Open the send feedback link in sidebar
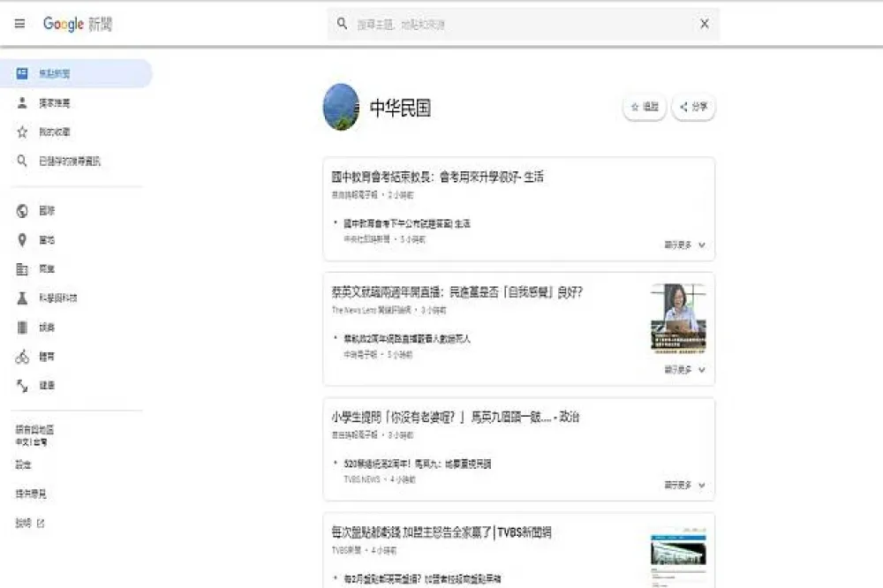The height and width of the screenshot is (588, 883). pos(30,494)
